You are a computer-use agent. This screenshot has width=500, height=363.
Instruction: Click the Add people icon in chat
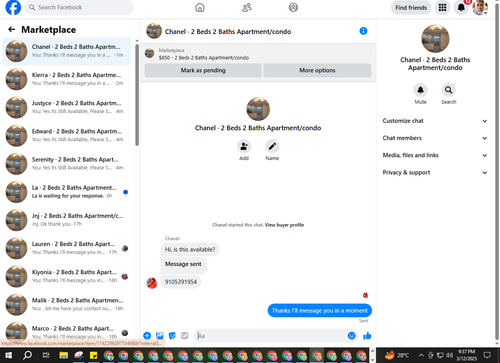pyautogui.click(x=244, y=146)
